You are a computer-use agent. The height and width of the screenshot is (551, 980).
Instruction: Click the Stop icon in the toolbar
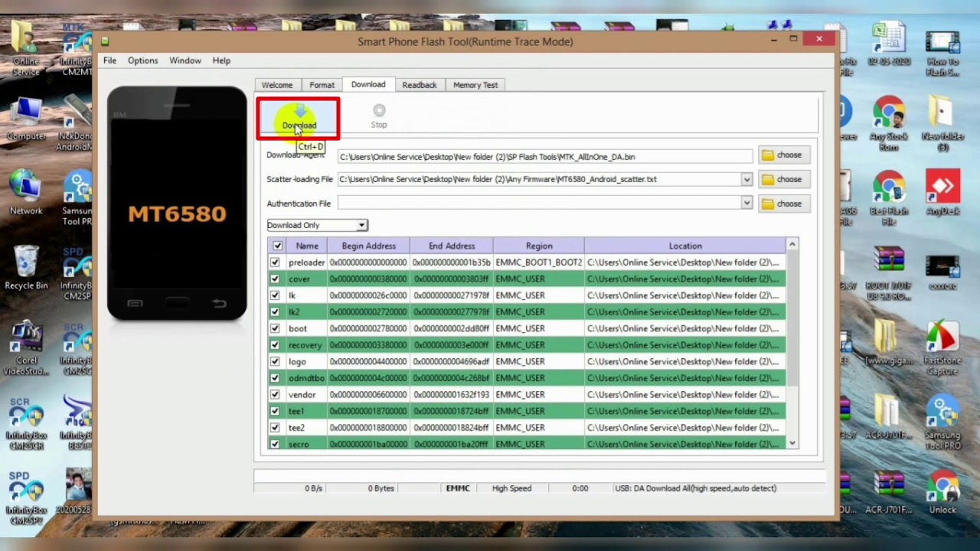click(x=379, y=111)
